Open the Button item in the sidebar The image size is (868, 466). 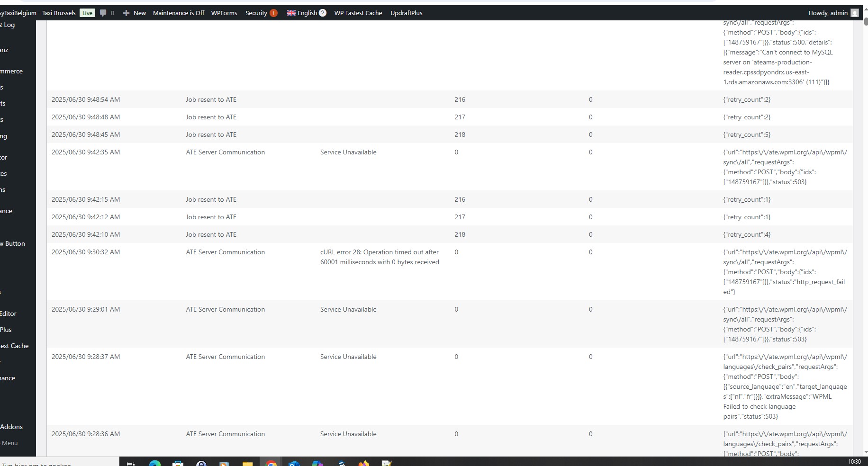13,243
